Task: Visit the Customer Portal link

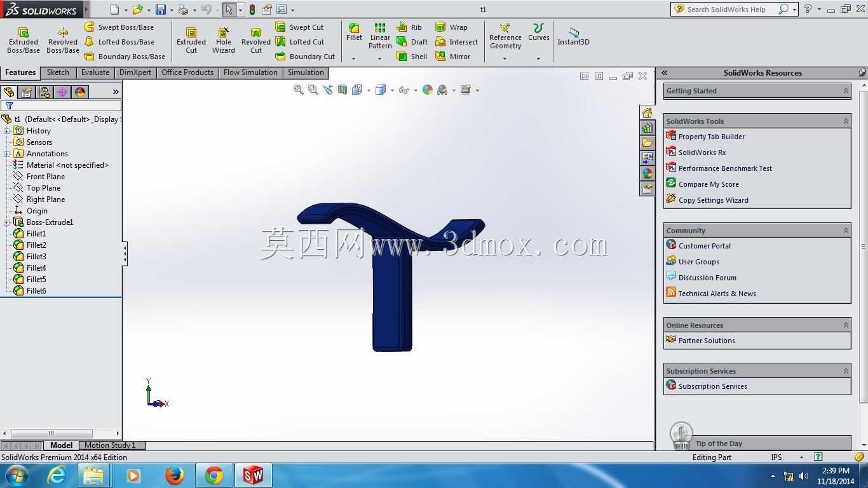Action: click(705, 246)
